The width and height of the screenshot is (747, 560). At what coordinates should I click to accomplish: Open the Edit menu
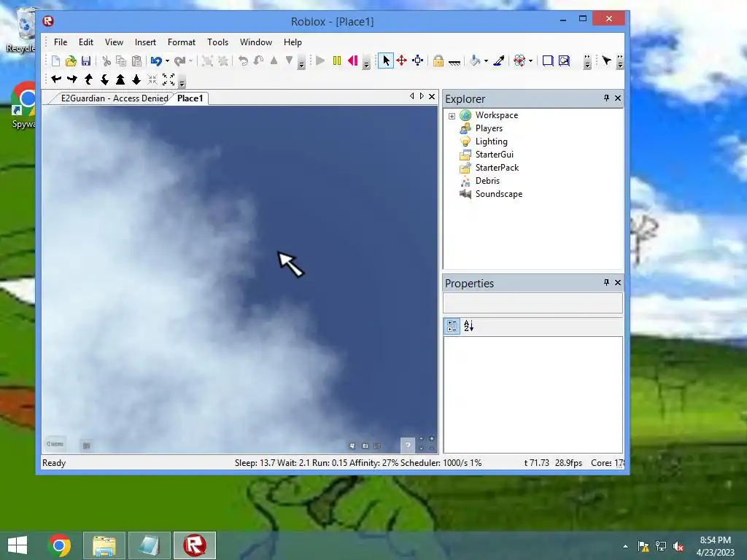point(86,42)
